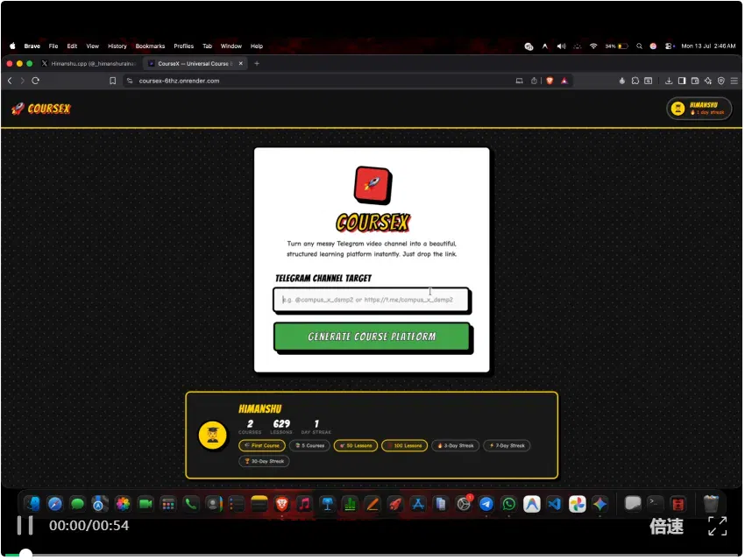Open the extensions puzzle icon
The height and width of the screenshot is (560, 745).
(635, 81)
